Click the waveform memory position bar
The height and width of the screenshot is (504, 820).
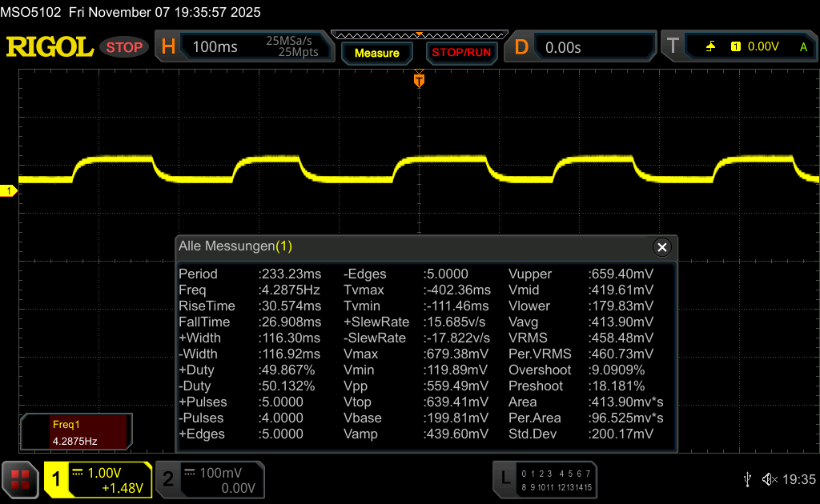[419, 34]
